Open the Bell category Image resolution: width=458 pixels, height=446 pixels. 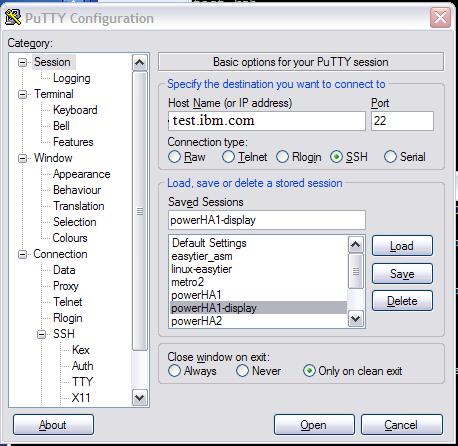pyautogui.click(x=61, y=126)
